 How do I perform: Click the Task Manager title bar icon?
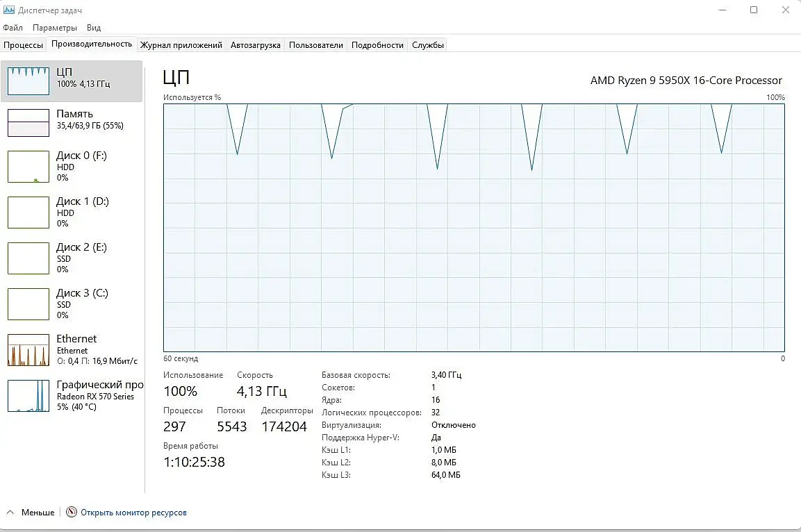tap(9, 10)
